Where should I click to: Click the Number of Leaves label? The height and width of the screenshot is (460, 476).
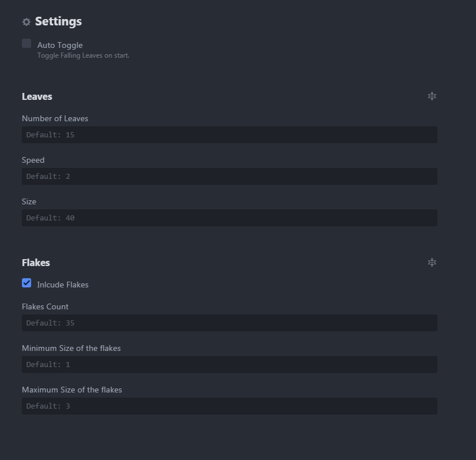coord(55,118)
